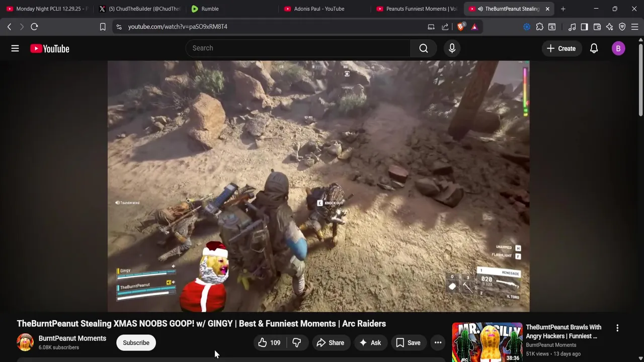The height and width of the screenshot is (362, 644).
Task: Click the video player to pause
Action: point(318,186)
